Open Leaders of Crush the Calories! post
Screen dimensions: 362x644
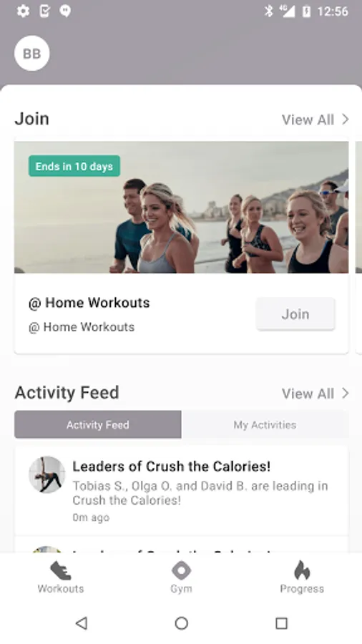click(x=172, y=466)
